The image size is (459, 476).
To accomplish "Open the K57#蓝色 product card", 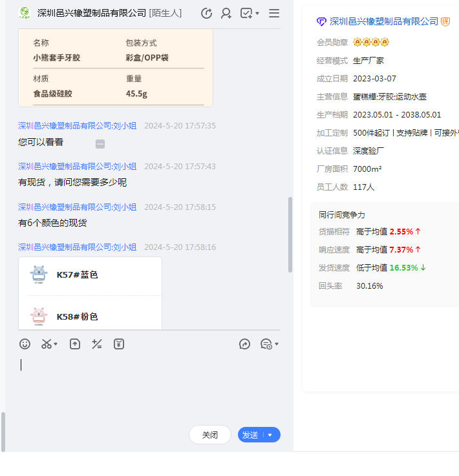I will click(x=90, y=275).
